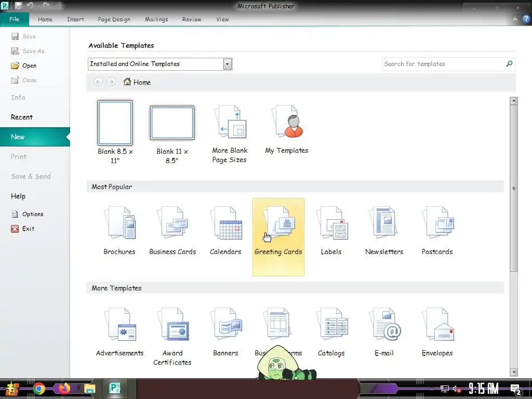Open the notification center icon

(x=516, y=389)
